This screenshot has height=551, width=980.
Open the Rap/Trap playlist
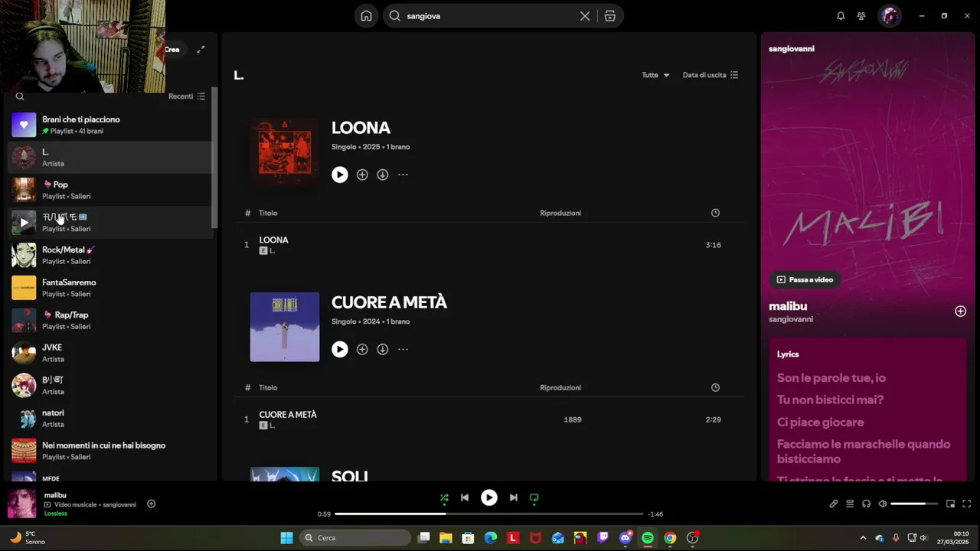point(110,320)
